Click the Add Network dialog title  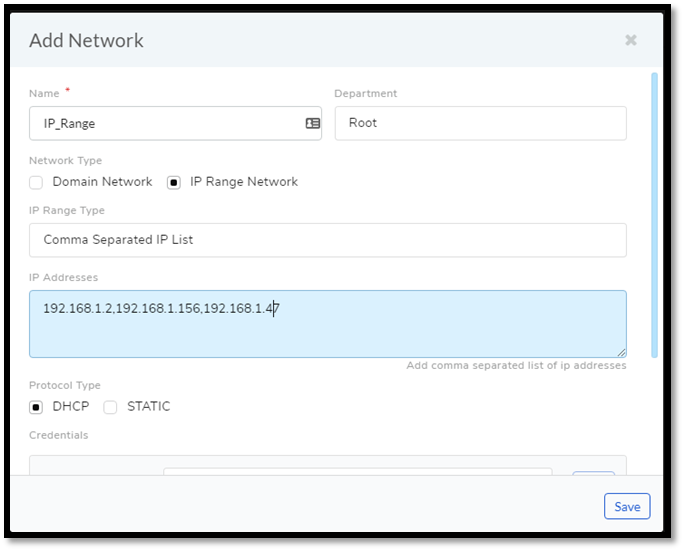(x=86, y=41)
